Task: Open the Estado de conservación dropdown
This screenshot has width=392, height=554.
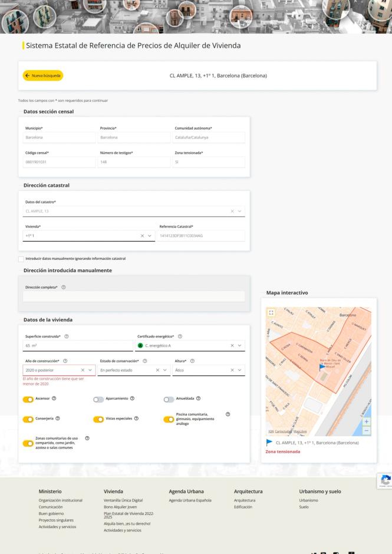Action: coord(165,370)
